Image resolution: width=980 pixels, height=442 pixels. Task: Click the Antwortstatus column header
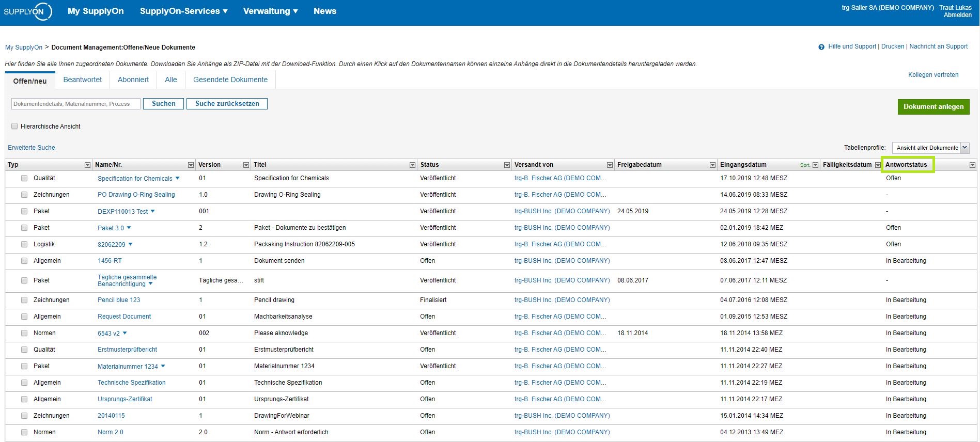click(906, 165)
